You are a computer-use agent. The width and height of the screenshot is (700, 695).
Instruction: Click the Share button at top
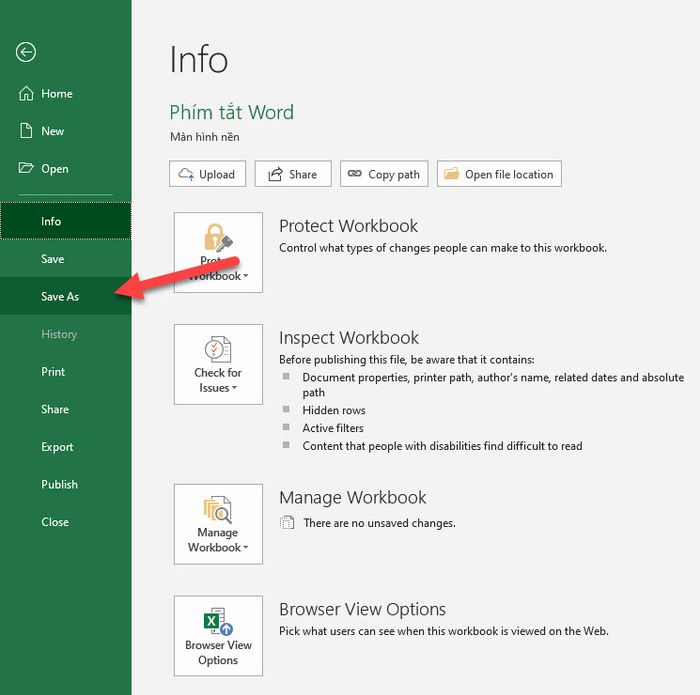(293, 174)
